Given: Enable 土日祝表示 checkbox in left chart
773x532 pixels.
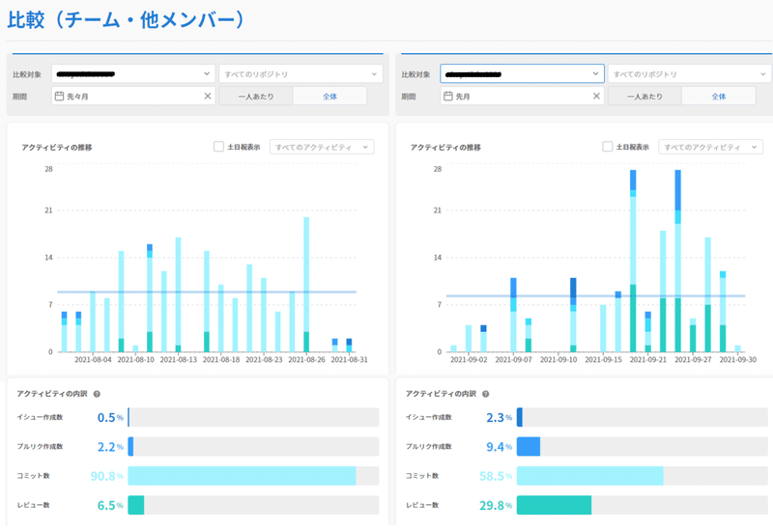Looking at the screenshot, I should [x=218, y=147].
